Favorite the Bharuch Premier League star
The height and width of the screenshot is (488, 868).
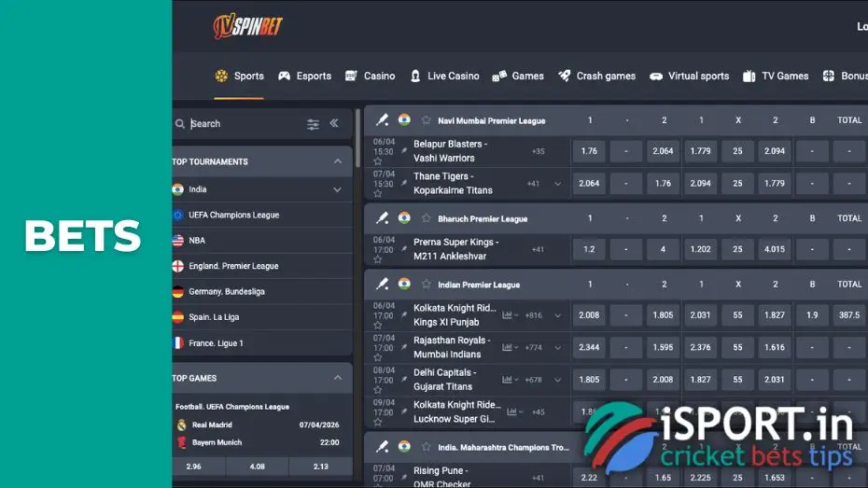[426, 218]
